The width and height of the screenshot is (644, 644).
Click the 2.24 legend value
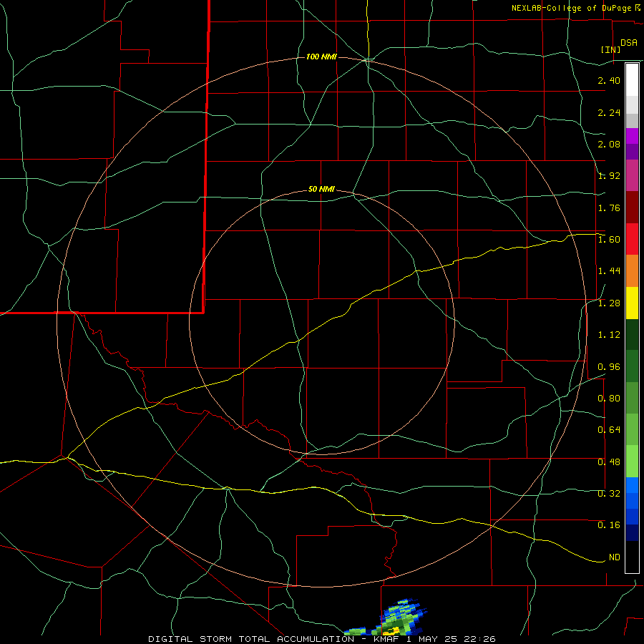(x=609, y=112)
